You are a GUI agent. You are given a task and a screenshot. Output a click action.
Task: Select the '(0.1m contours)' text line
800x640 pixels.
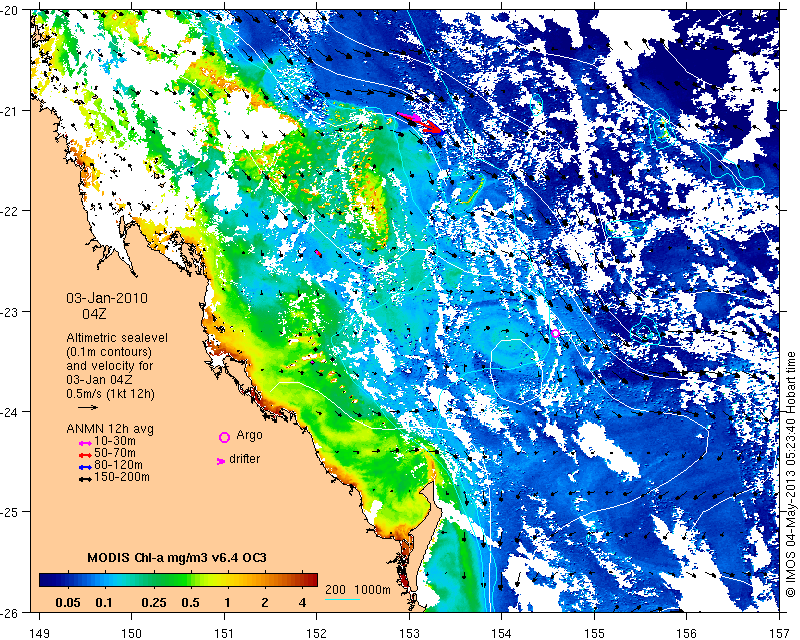coord(109,352)
